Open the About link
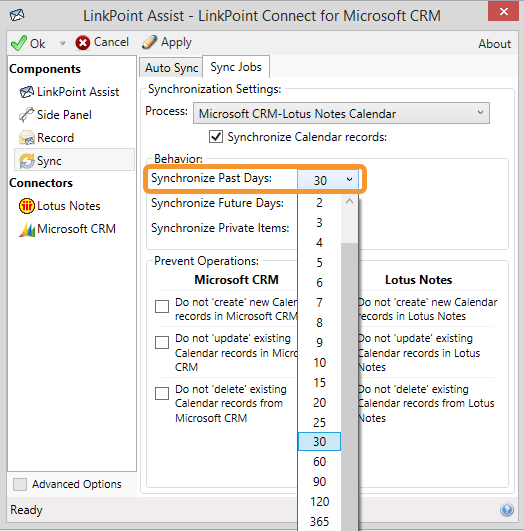 tap(494, 44)
